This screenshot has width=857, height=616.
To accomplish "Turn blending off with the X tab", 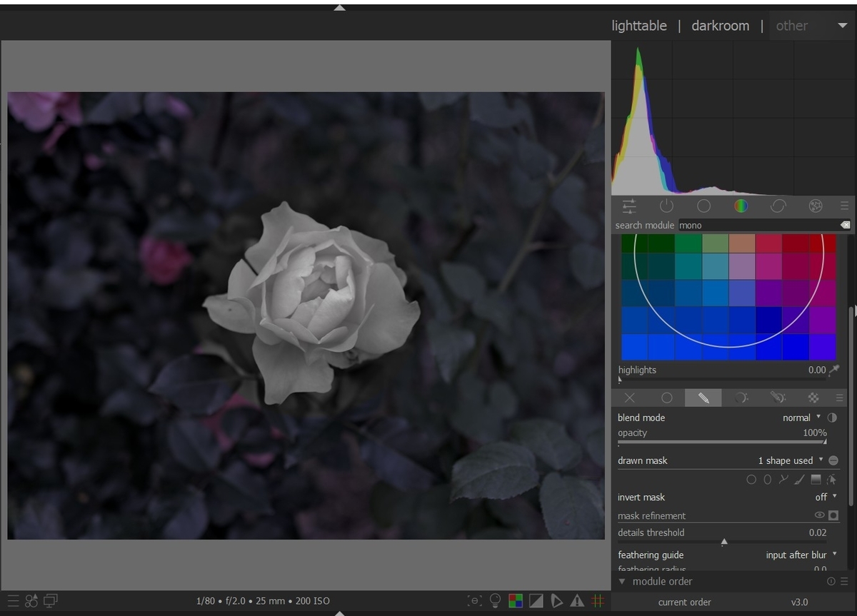I will pyautogui.click(x=629, y=398).
